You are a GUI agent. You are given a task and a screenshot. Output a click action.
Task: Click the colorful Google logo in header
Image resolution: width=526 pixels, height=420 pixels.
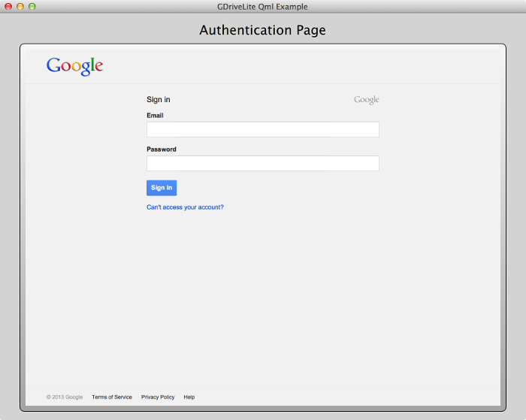74,66
